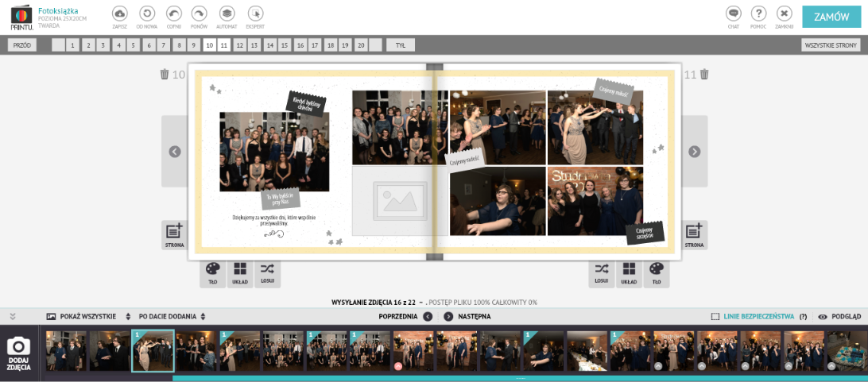Select the 'To Wy byliście przy Nas' label
The image size is (868, 382).
(281, 199)
